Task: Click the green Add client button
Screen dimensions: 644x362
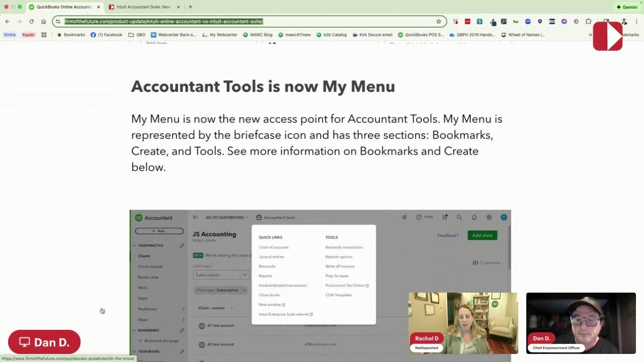Action: pyautogui.click(x=482, y=235)
